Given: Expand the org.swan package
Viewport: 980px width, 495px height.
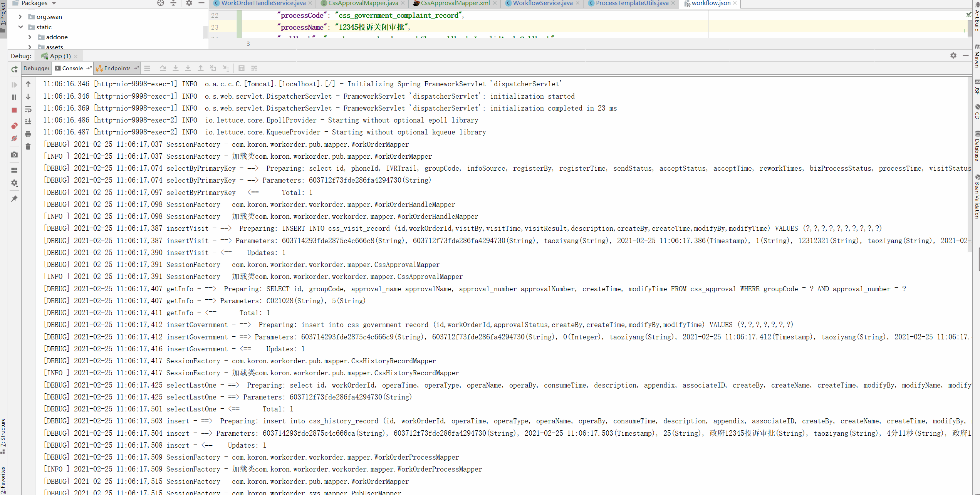Looking at the screenshot, I should (20, 17).
